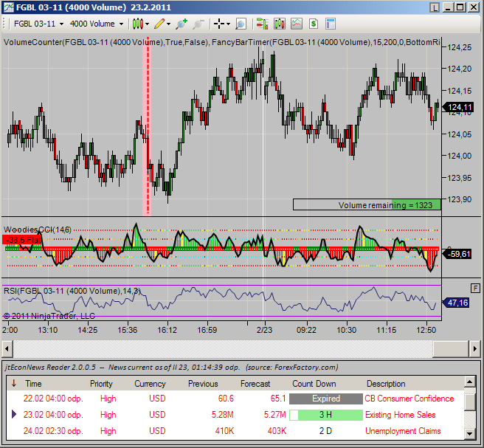Open the drawing tools dropdown arrow
Screen dimensions: 484x448
[x=169, y=24]
